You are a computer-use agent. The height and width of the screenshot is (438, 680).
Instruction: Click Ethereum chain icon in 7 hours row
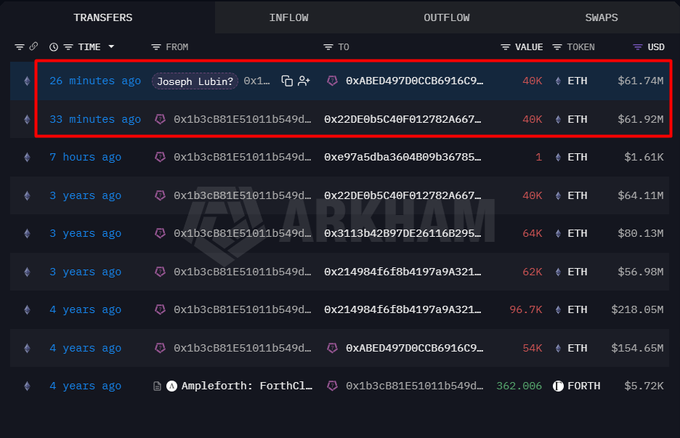tap(27, 157)
